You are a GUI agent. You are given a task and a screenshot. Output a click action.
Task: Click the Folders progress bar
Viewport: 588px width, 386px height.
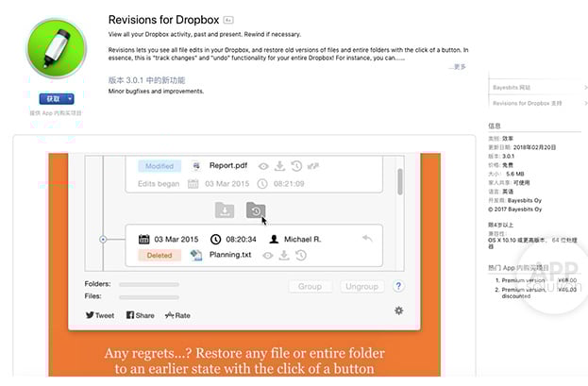[x=149, y=285]
